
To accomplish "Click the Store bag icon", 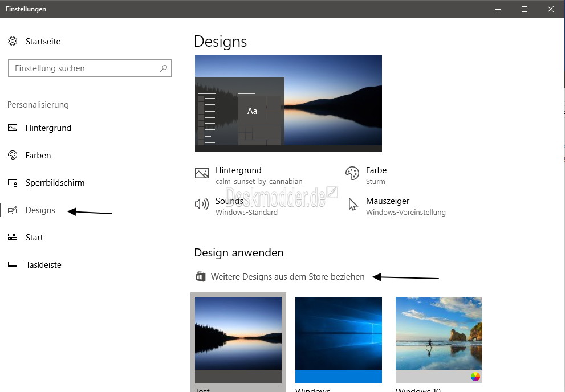I will (200, 277).
